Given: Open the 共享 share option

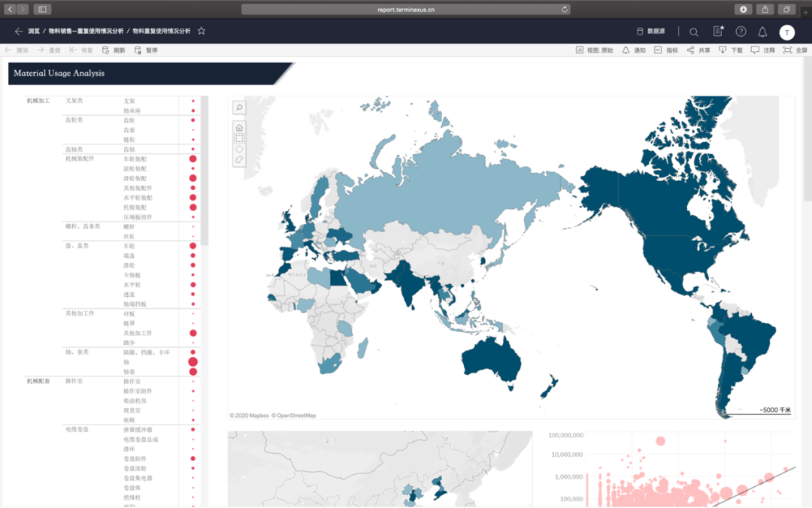Looking at the screenshot, I should point(698,50).
